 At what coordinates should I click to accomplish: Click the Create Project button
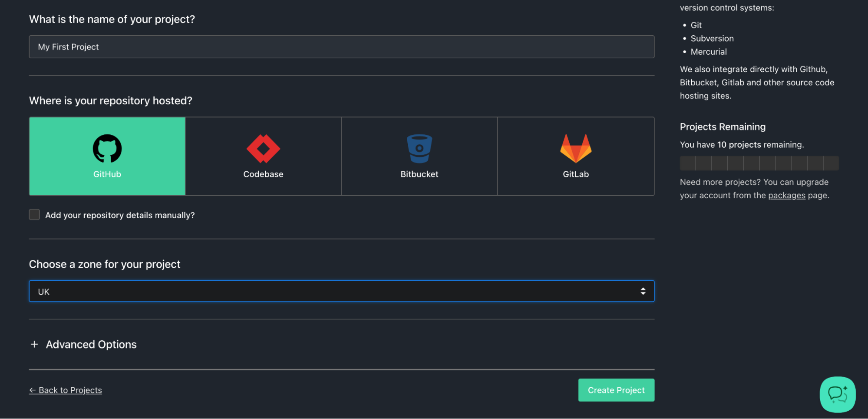click(616, 390)
